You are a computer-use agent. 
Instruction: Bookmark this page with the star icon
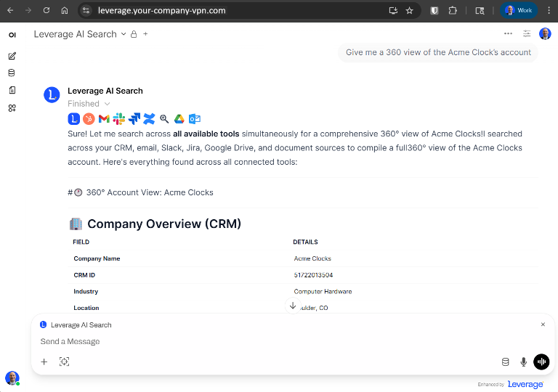[x=410, y=10]
